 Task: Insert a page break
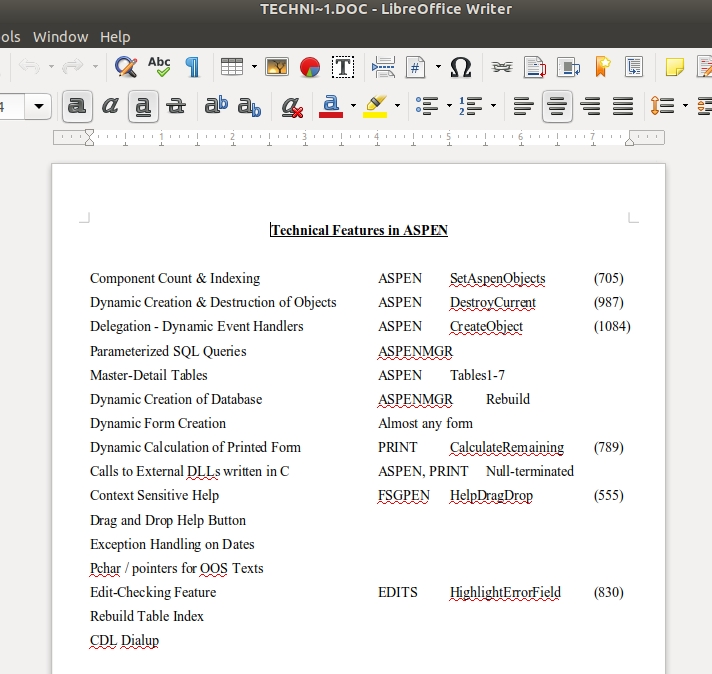[383, 67]
